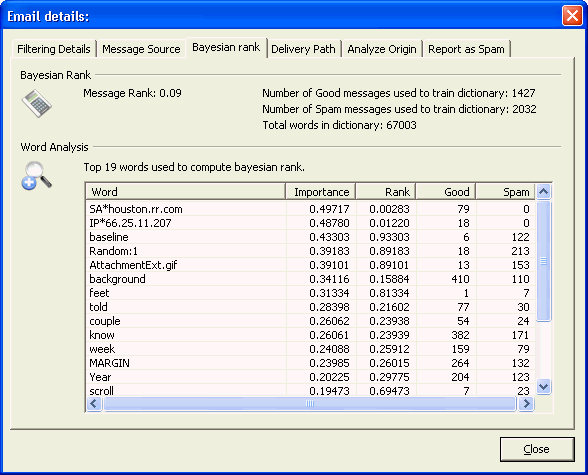Click the horizontal scroll left arrow
Viewport: 588px width, 475px height.
[x=94, y=404]
